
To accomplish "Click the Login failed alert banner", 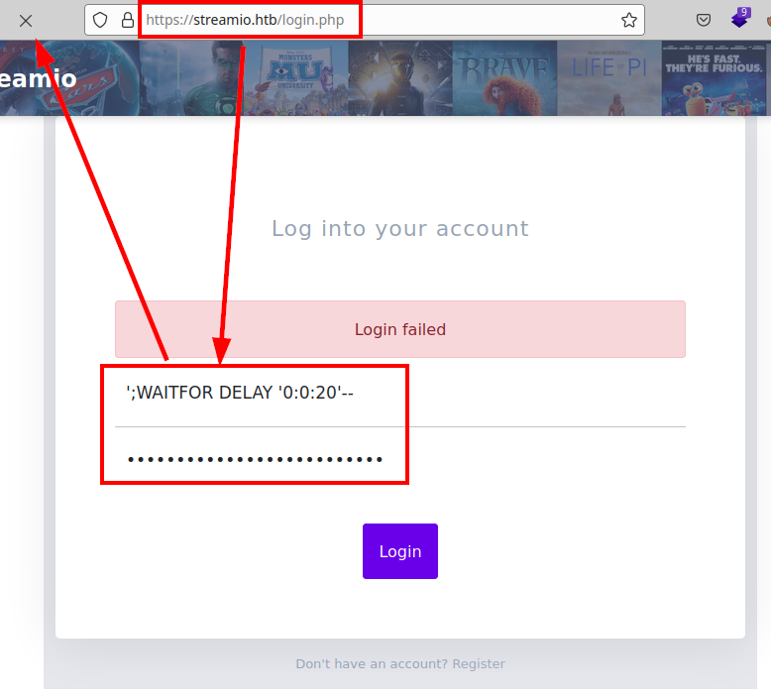I will tap(400, 329).
